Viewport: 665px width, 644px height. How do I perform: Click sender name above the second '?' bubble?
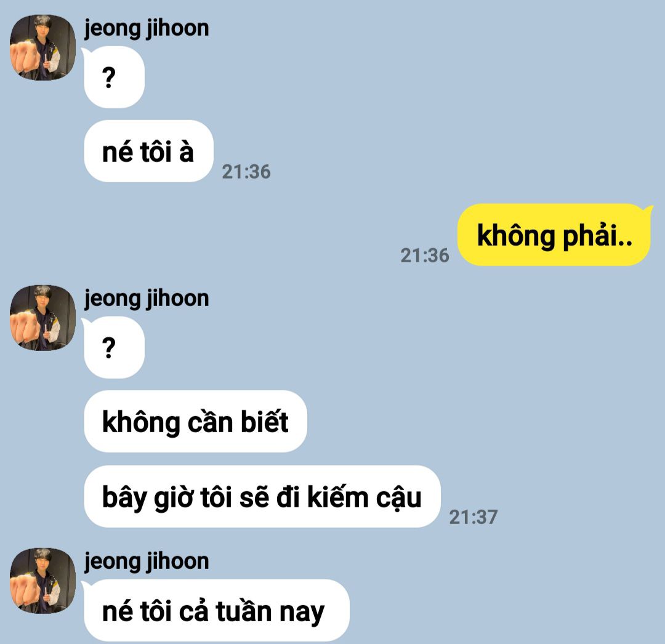point(147,299)
